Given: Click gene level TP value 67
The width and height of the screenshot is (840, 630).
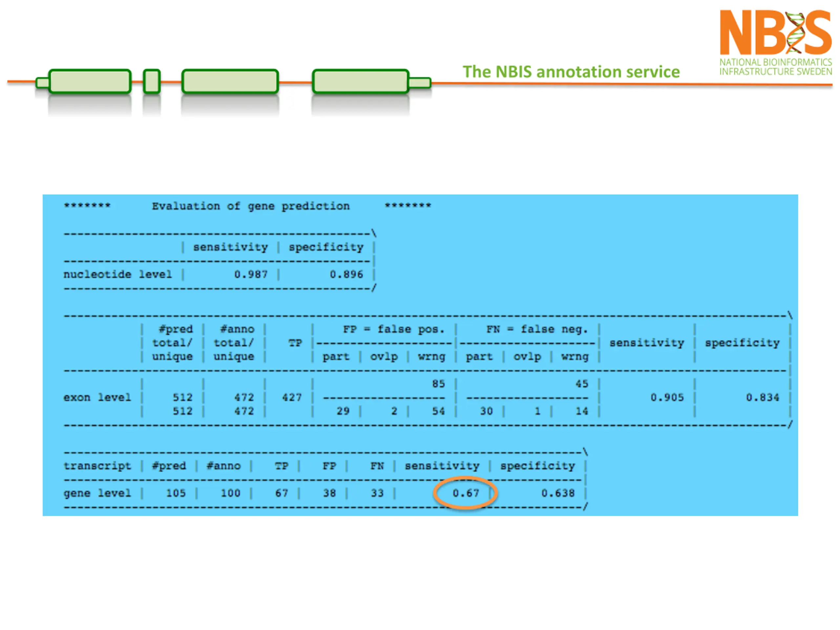Looking at the screenshot, I should (x=282, y=493).
